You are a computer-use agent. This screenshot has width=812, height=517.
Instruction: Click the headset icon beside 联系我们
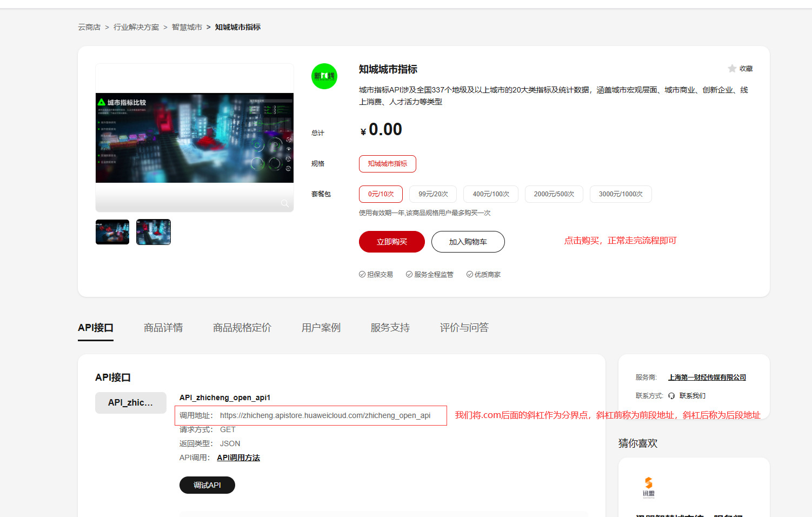tap(671, 396)
